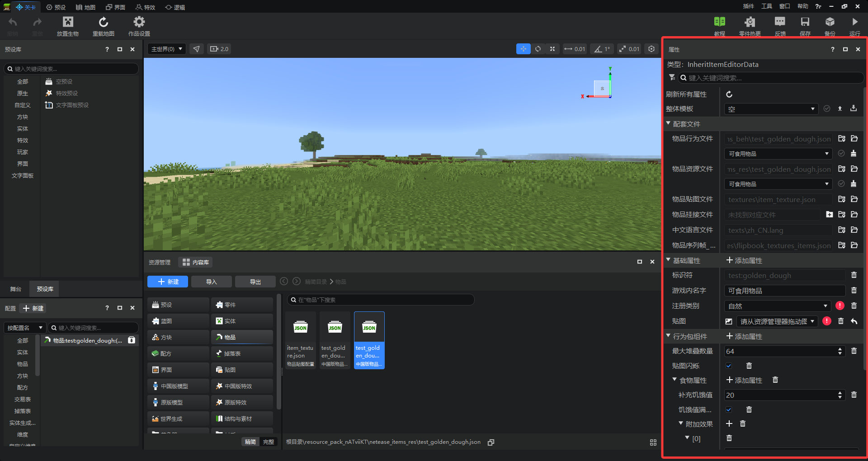Click the filter icon beside property search
868x461 pixels.
(x=672, y=78)
